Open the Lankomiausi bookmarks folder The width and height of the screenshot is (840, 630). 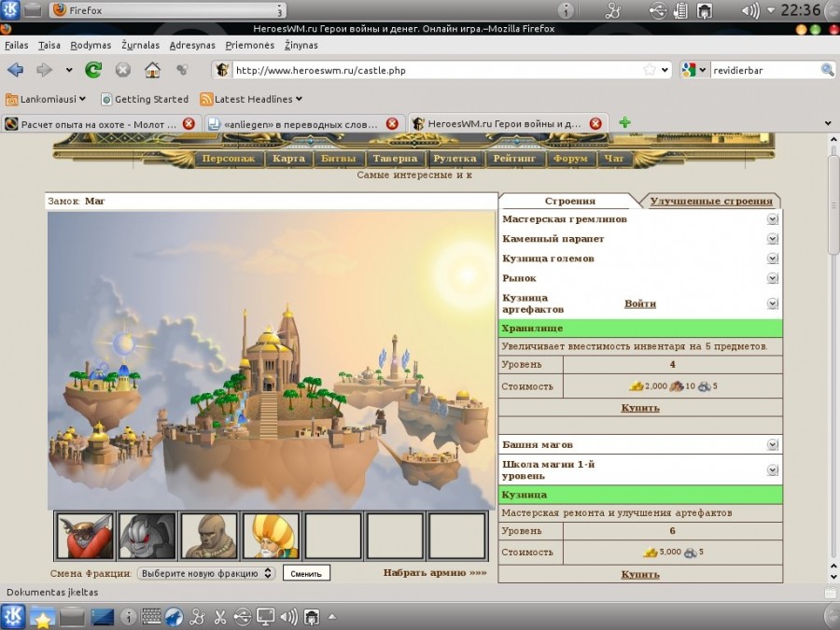pyautogui.click(x=46, y=99)
